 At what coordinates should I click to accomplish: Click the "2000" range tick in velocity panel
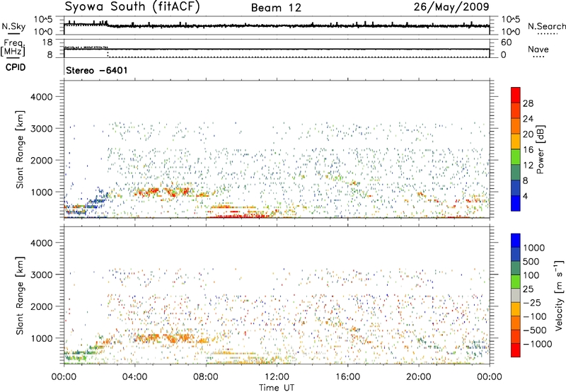tap(41, 306)
